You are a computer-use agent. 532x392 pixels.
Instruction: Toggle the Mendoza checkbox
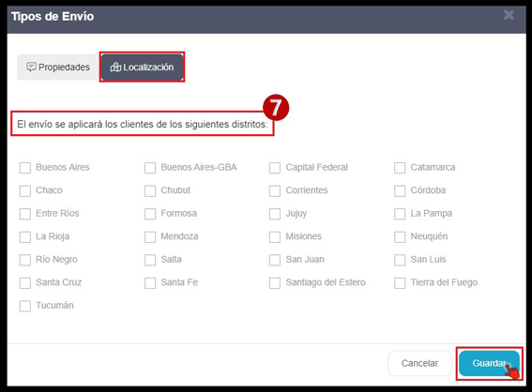pos(150,236)
